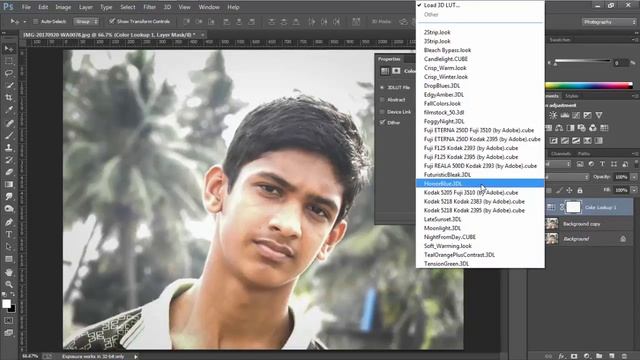
Task: Select the Device Link radio button
Action: (382, 111)
